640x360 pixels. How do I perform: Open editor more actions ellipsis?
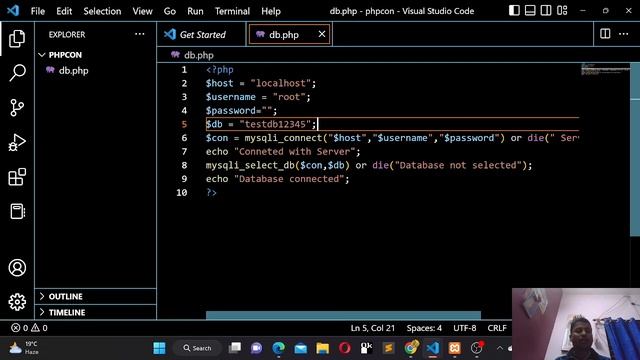[624, 34]
